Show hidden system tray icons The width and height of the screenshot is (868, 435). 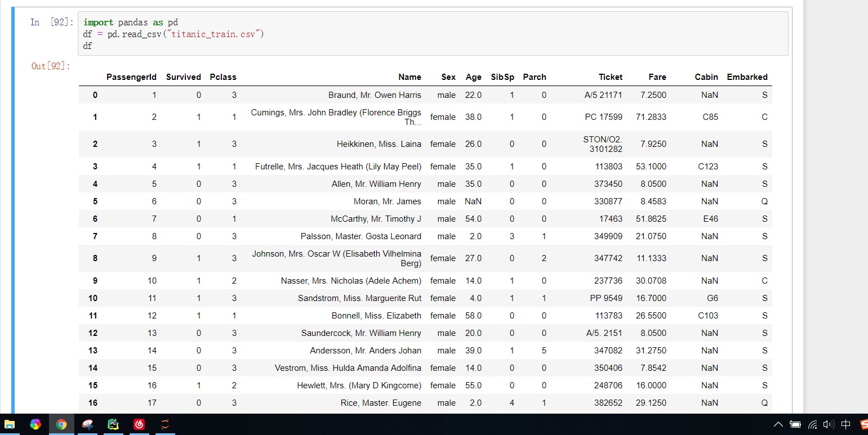(x=778, y=424)
